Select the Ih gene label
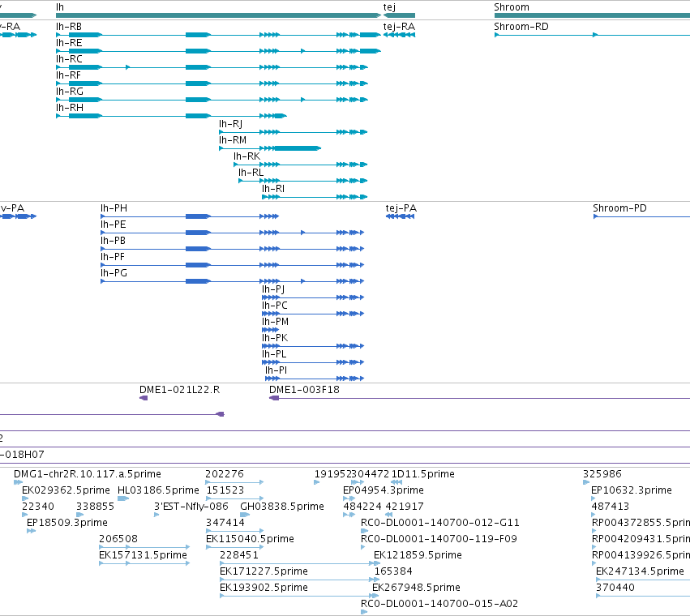 click(60, 7)
